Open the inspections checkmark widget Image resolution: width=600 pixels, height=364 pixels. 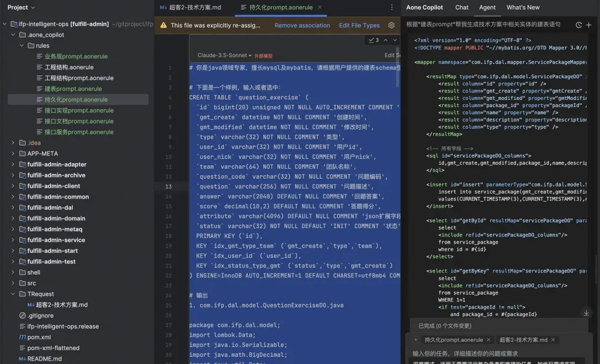[373, 40]
